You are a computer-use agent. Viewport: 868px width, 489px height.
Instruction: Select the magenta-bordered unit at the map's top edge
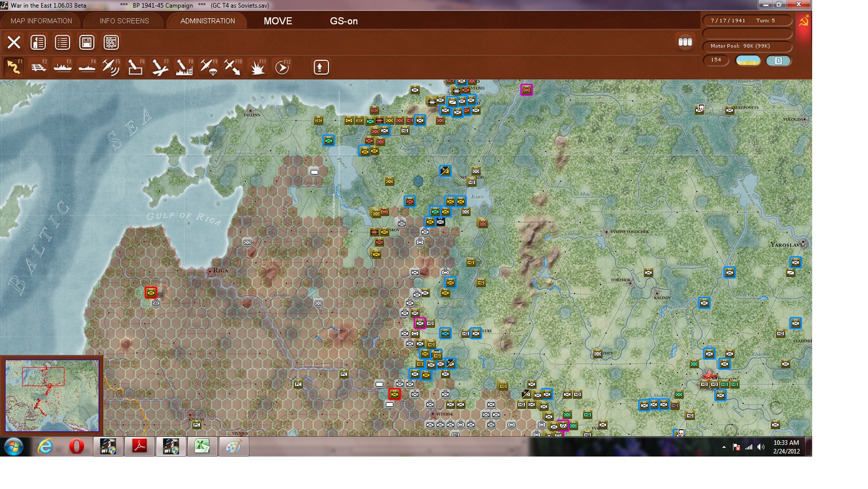tap(526, 90)
